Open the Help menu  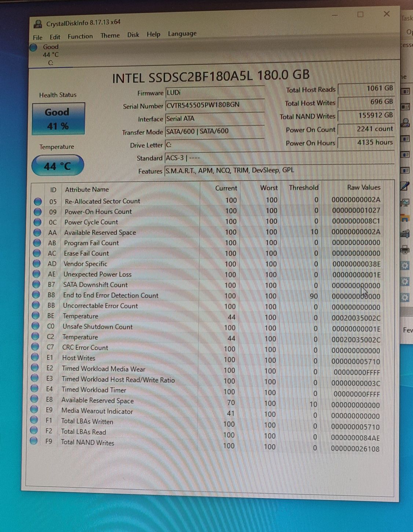tap(153, 34)
